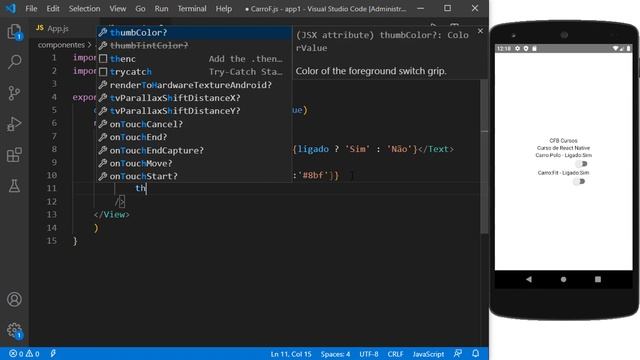
Task: Click the componentes breadcrumb segment
Action: [61, 45]
